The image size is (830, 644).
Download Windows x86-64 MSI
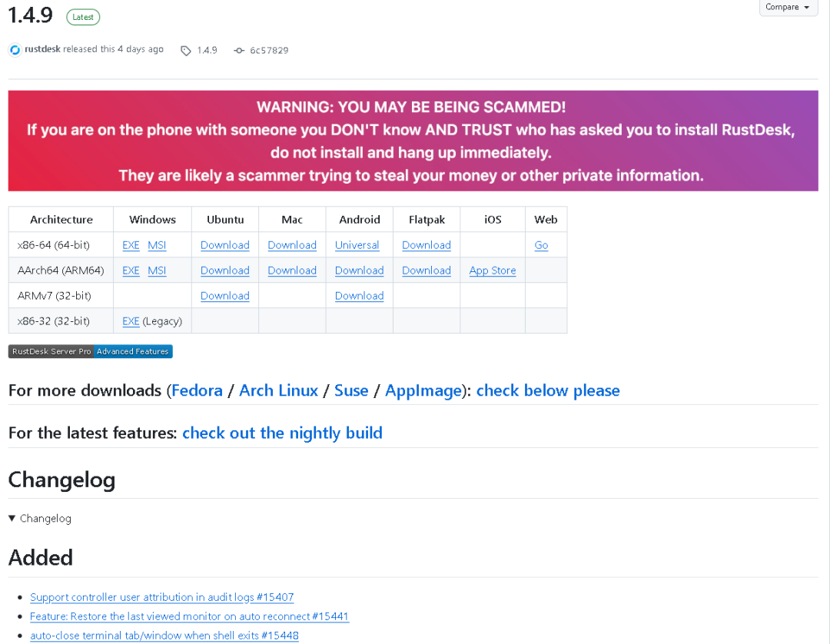[157, 245]
